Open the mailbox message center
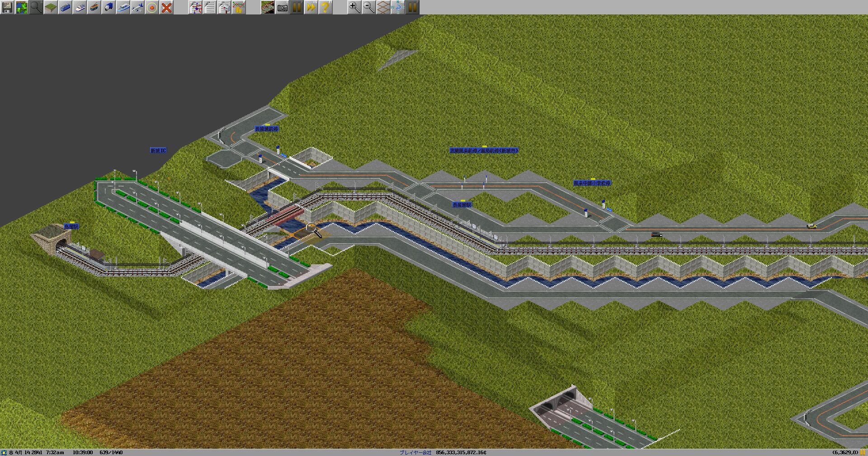Screen dimensions: 868x456 point(224,7)
